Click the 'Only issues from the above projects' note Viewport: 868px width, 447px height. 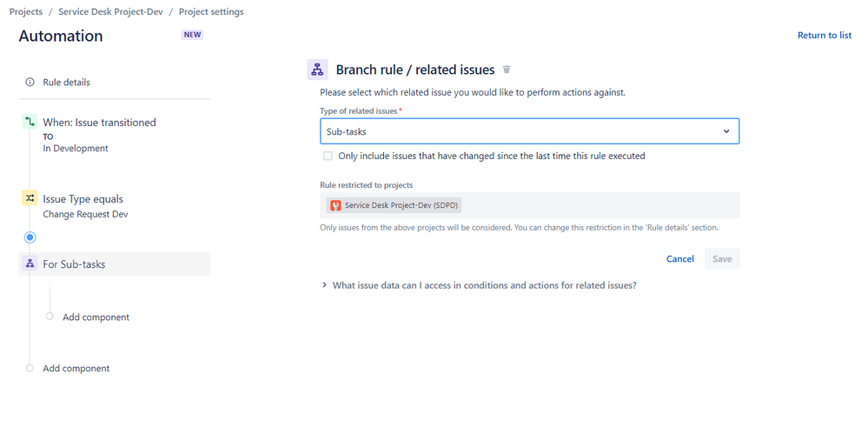[519, 227]
